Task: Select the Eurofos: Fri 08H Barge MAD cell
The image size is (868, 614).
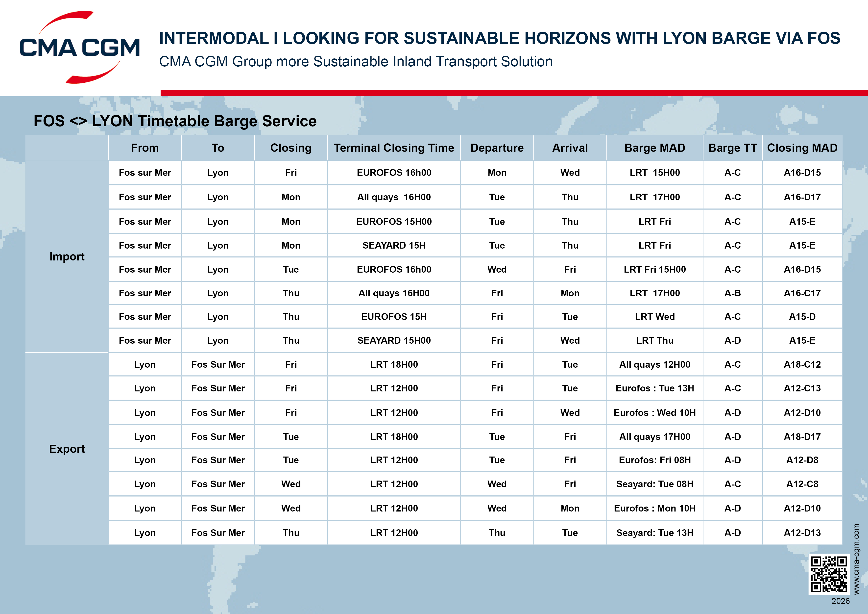Action: click(x=654, y=460)
